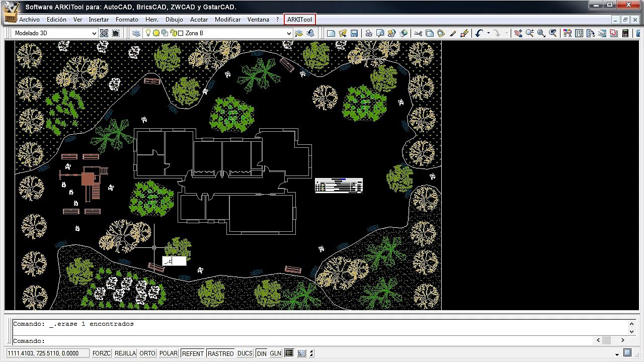
Task: Cut selection with the scissors icon
Action: point(418,33)
